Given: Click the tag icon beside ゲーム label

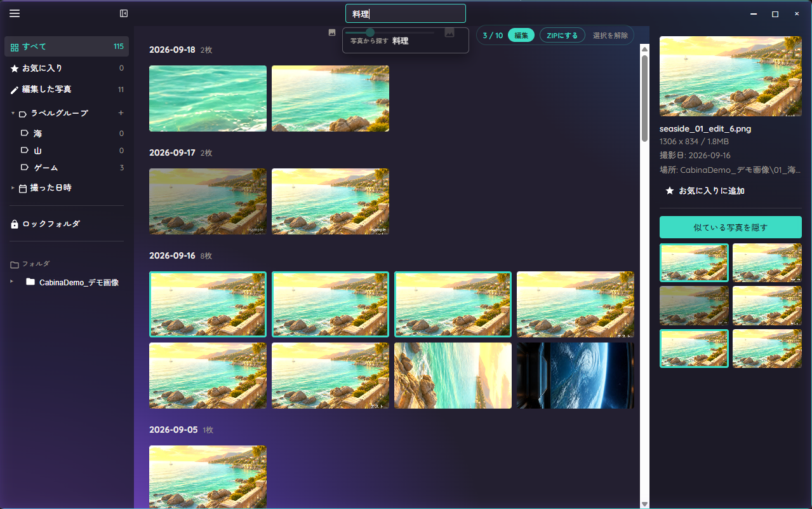Looking at the screenshot, I should [25, 168].
